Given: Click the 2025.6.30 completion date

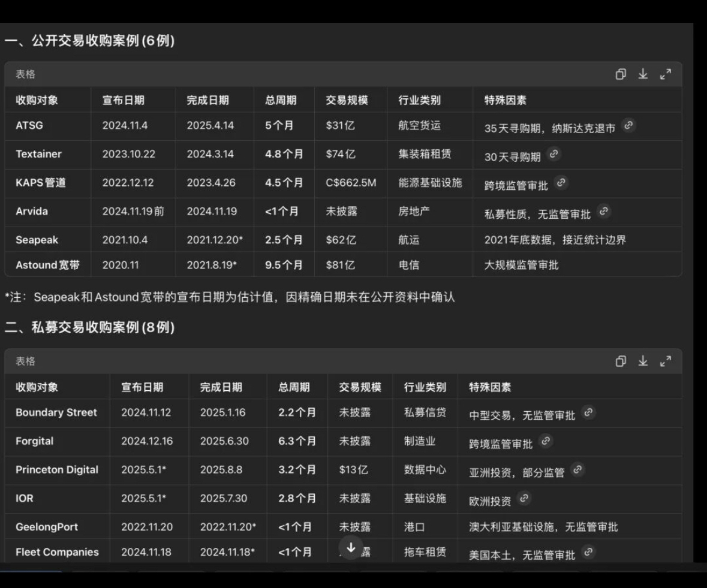Looking at the screenshot, I should (x=224, y=441).
